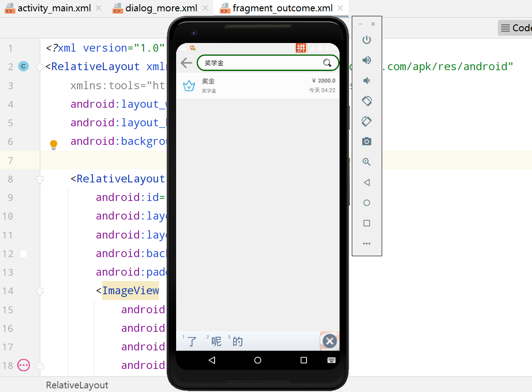Screen dimensions: 532x392
Task: Click emulator toolbar Back triangle
Action: click(x=366, y=182)
